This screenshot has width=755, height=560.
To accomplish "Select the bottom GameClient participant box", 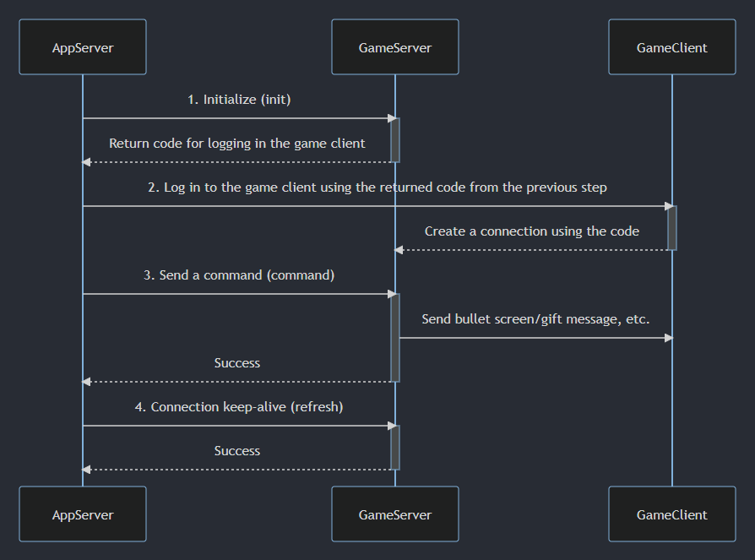I will pos(672,514).
